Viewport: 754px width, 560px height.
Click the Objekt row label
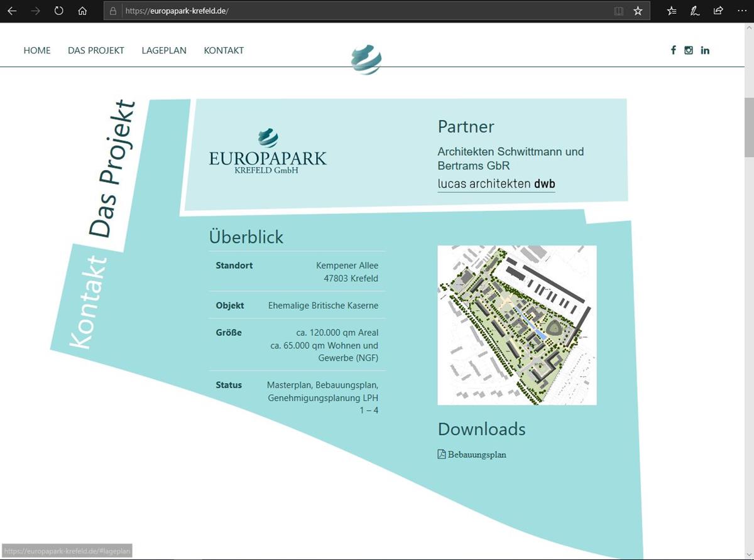230,306
